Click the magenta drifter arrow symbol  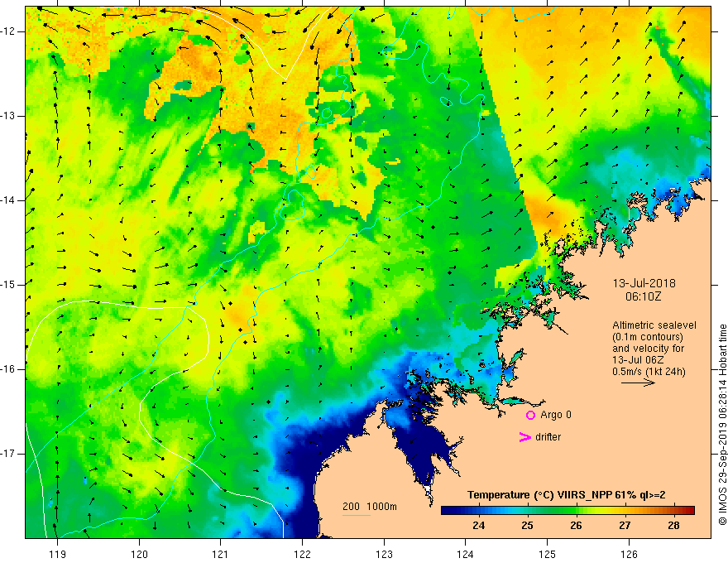point(524,437)
